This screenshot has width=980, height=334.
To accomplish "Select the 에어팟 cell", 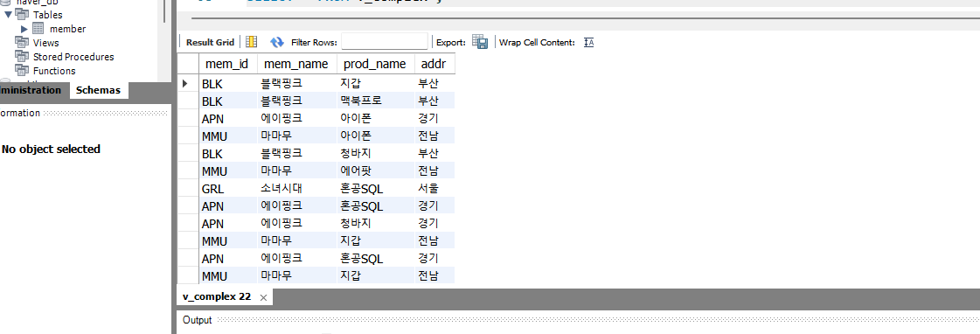I will [375, 170].
